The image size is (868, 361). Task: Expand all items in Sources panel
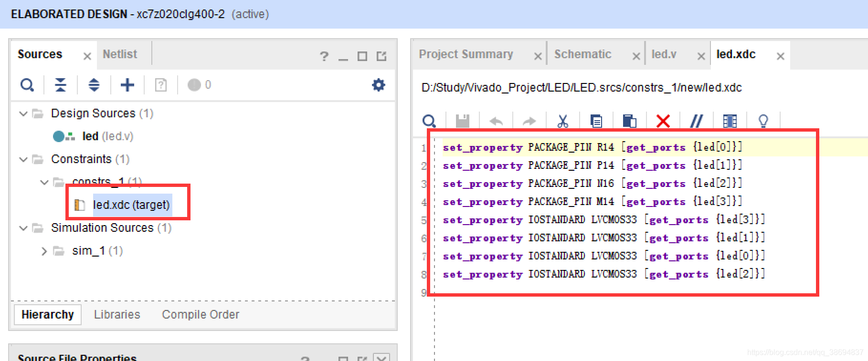click(x=94, y=85)
